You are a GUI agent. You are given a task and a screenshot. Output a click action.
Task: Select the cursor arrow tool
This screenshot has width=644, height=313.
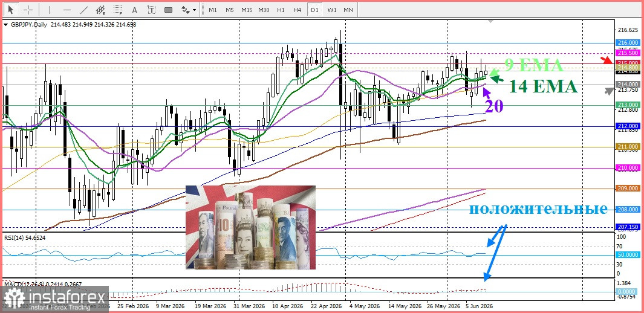[x=11, y=10]
